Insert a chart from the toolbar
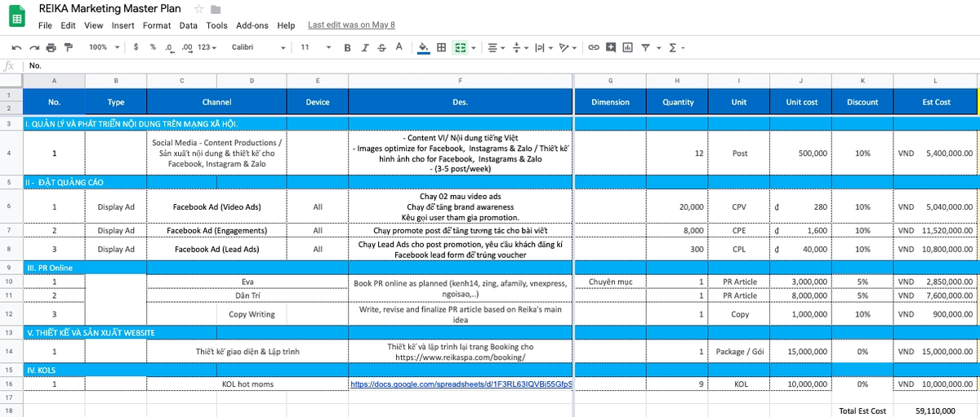This screenshot has width=980, height=417. tap(627, 47)
